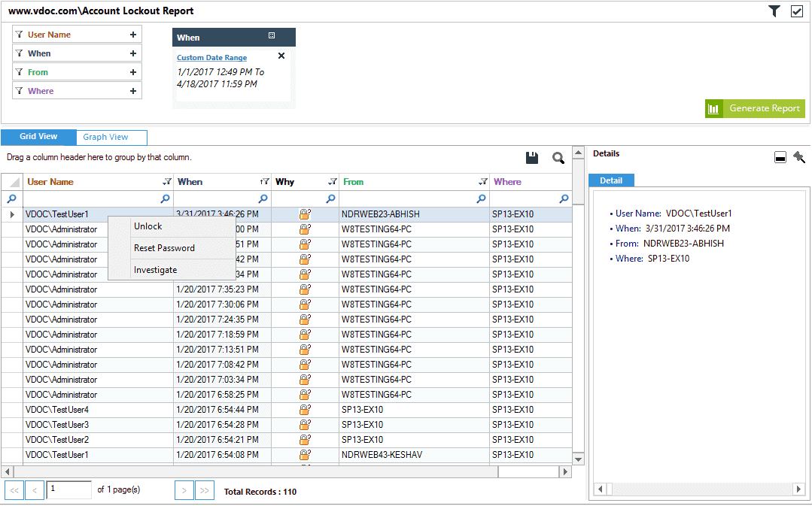The width and height of the screenshot is (812, 506).
Task: Remove the Custom Date Range filter
Action: click(x=281, y=56)
